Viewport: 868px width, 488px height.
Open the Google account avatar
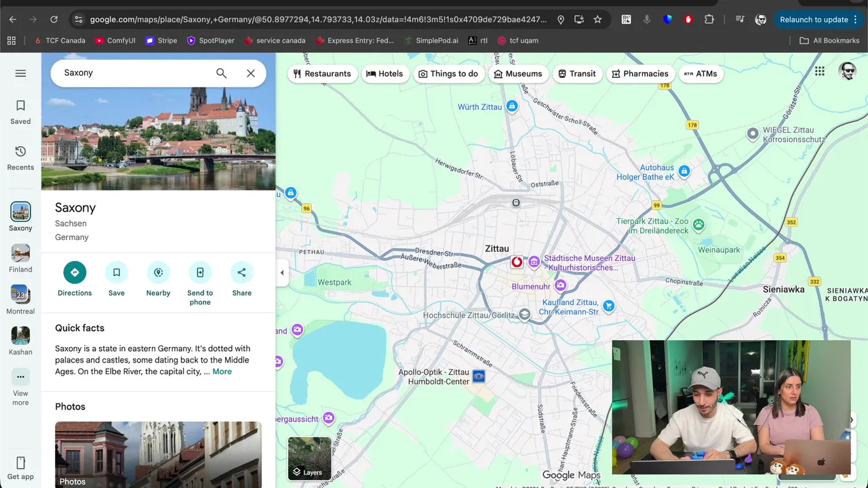click(x=847, y=71)
